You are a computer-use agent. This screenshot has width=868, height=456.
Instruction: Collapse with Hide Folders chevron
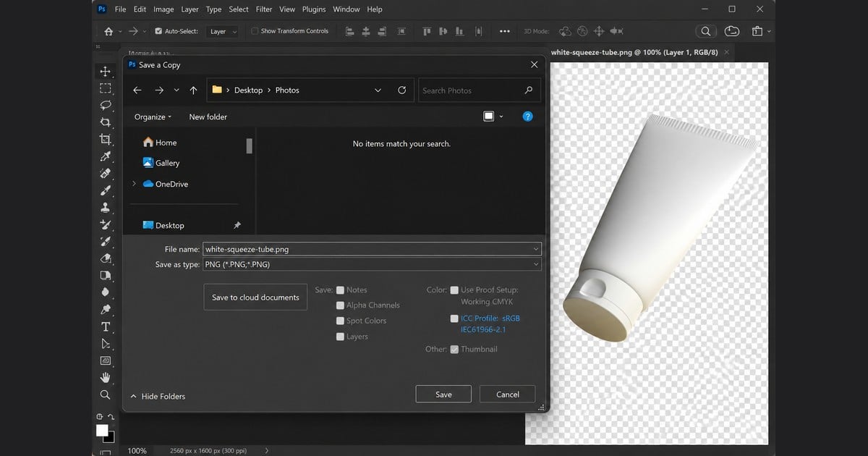point(133,397)
